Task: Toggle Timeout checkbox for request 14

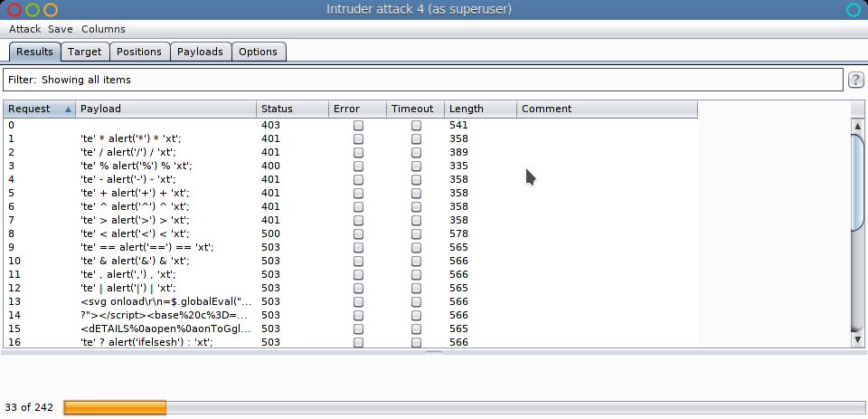Action: tap(416, 315)
